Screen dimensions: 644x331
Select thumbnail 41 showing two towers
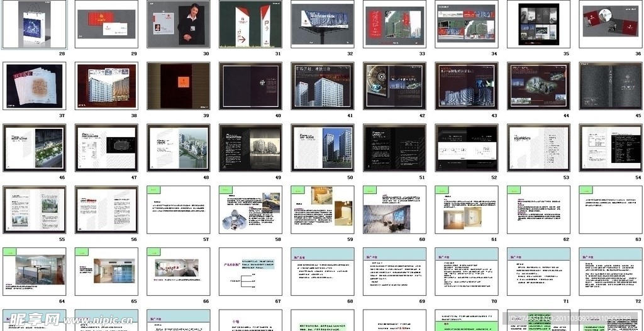323,86
